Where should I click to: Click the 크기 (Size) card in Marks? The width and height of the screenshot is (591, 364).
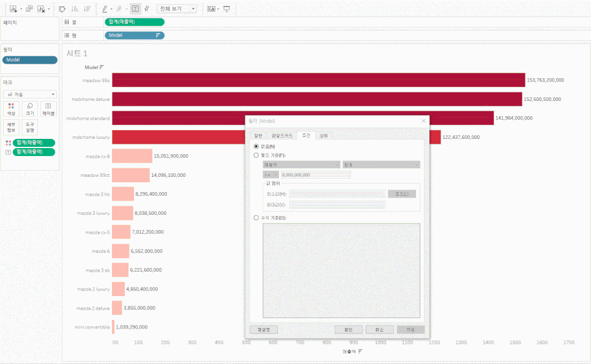30,109
